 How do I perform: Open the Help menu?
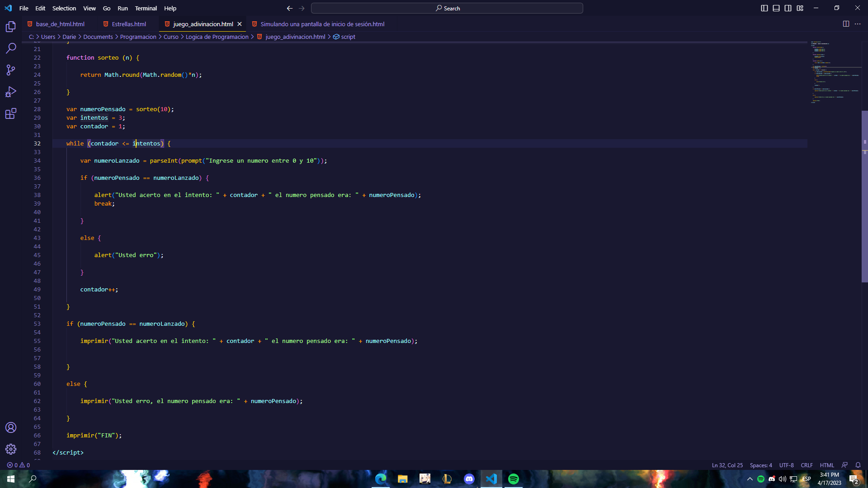tap(170, 8)
